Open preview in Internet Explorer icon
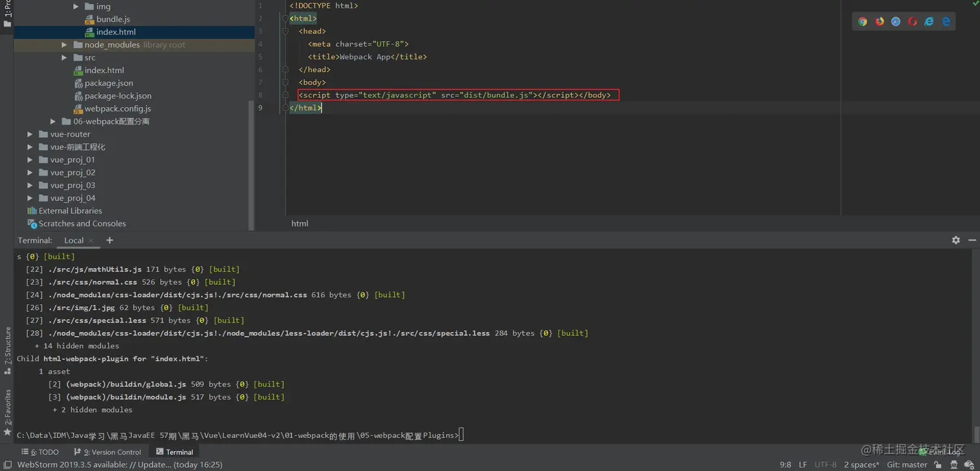 pos(929,21)
